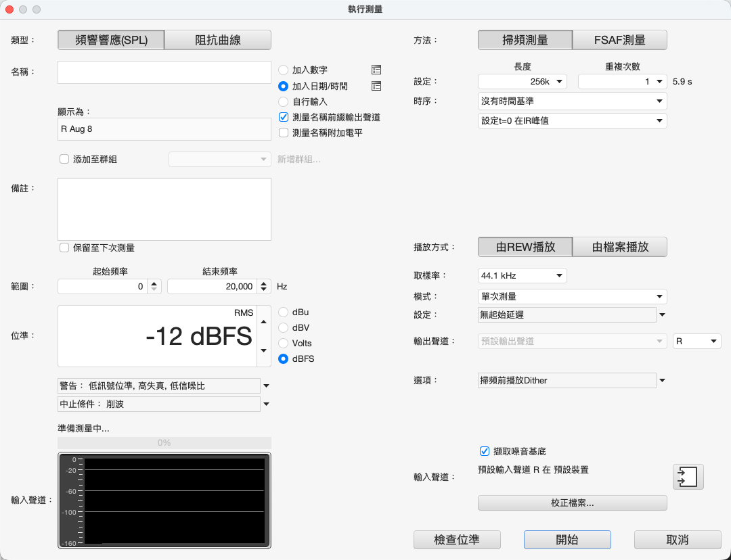Open the R output channel dropdown
This screenshot has width=731, height=560.
tap(697, 342)
